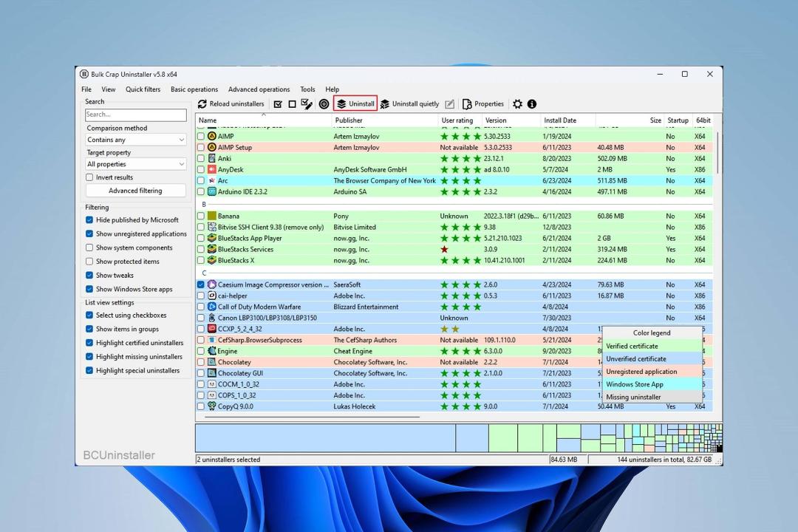The height and width of the screenshot is (532, 798).
Task: Open the Target property All properties dropdown
Action: (136, 164)
